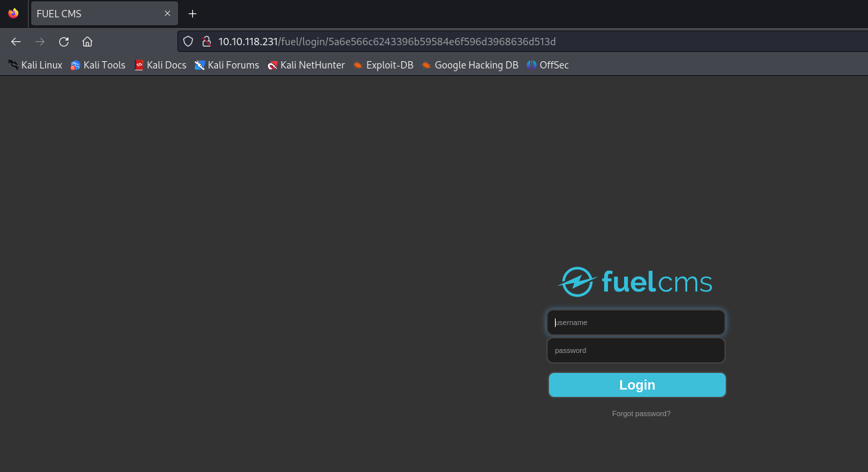Select the FUEL CMS browser tab

104,13
